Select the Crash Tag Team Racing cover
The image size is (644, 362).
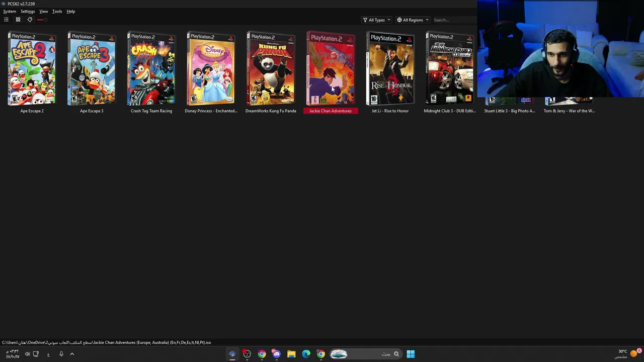coord(151,69)
